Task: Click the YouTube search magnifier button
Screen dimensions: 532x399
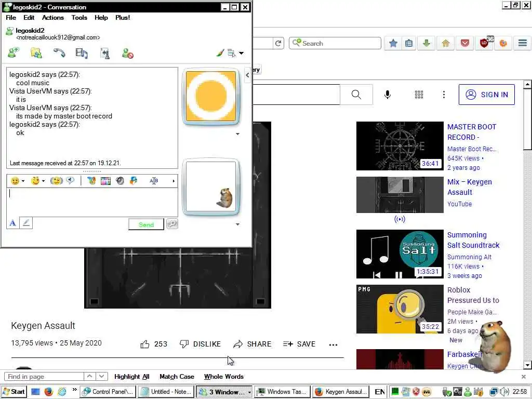Action: point(356,95)
